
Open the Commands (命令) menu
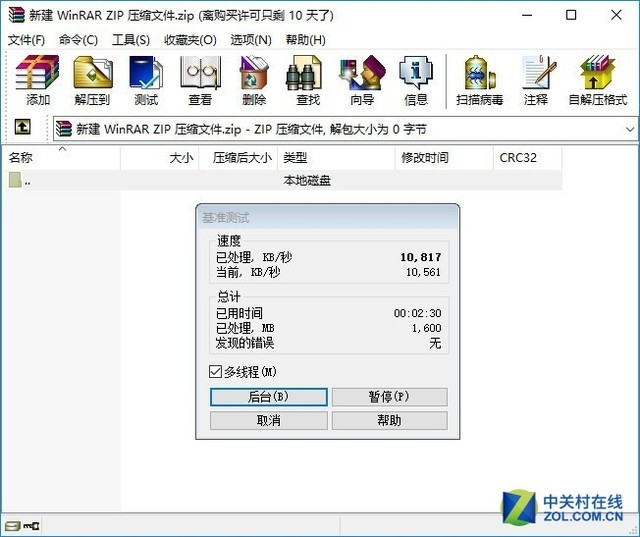click(x=78, y=40)
